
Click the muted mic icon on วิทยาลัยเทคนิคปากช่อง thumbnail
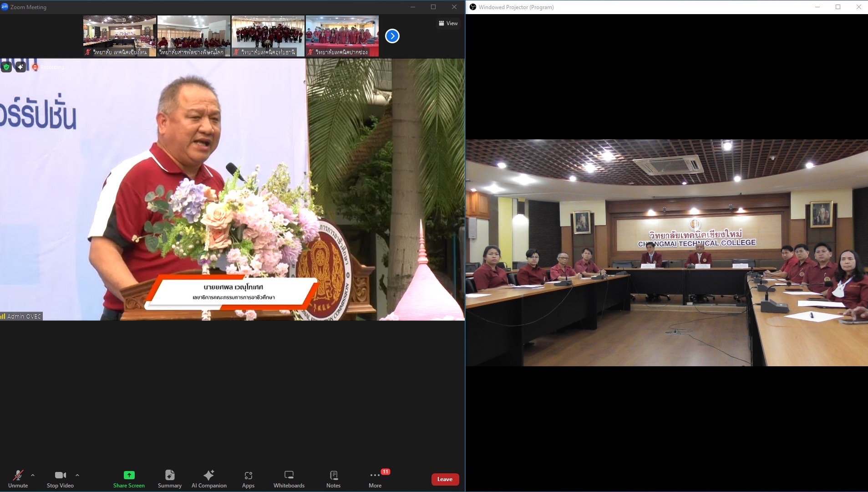310,52
